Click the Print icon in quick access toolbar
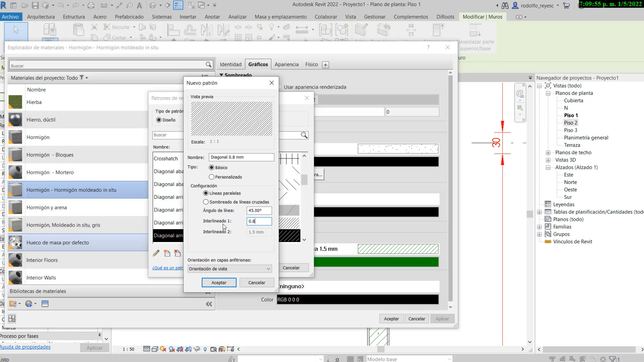Image resolution: width=644 pixels, height=362 pixels. tap(91, 5)
